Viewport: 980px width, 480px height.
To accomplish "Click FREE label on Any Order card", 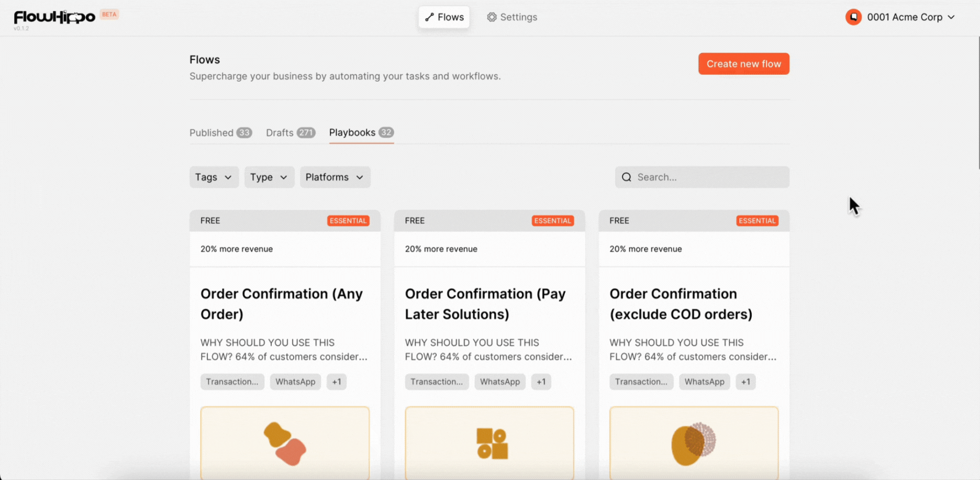I will point(210,221).
